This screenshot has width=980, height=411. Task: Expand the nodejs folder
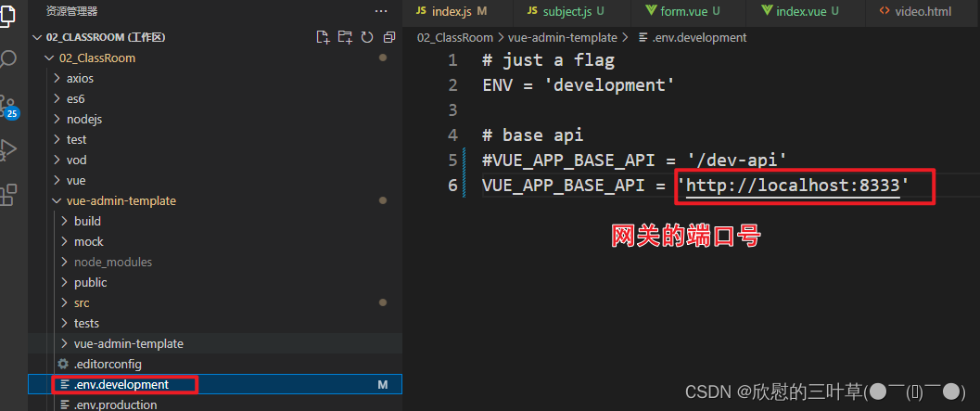[x=57, y=120]
